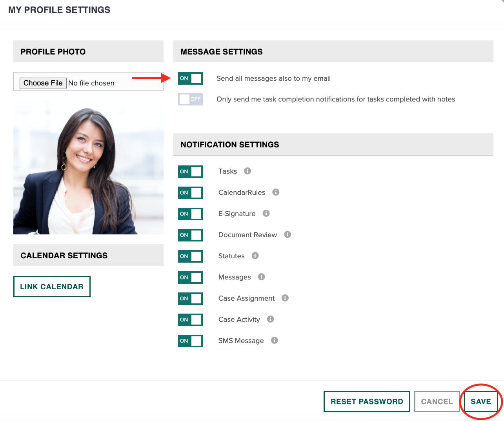Turn off sending all messages to email
This screenshot has width=504, height=421.
click(x=190, y=78)
